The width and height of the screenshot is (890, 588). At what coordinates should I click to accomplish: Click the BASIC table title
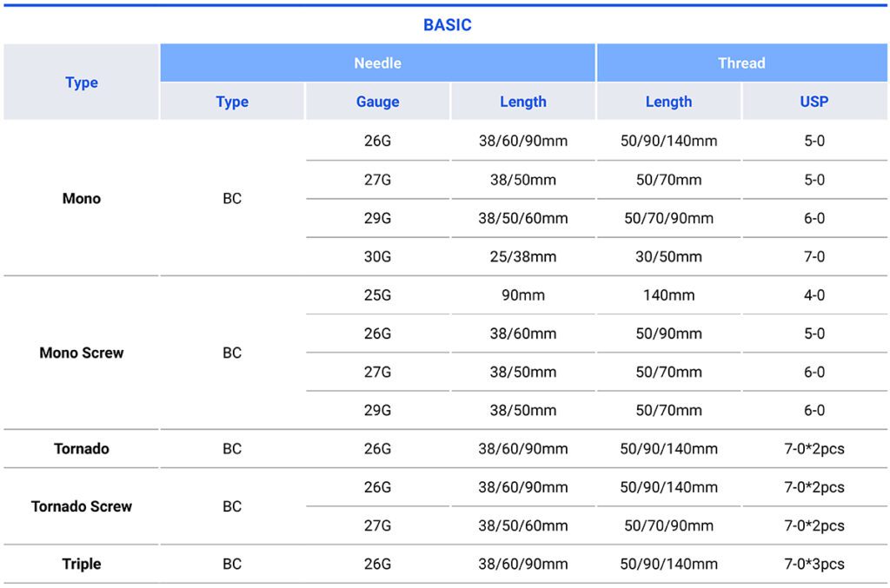[x=447, y=25]
